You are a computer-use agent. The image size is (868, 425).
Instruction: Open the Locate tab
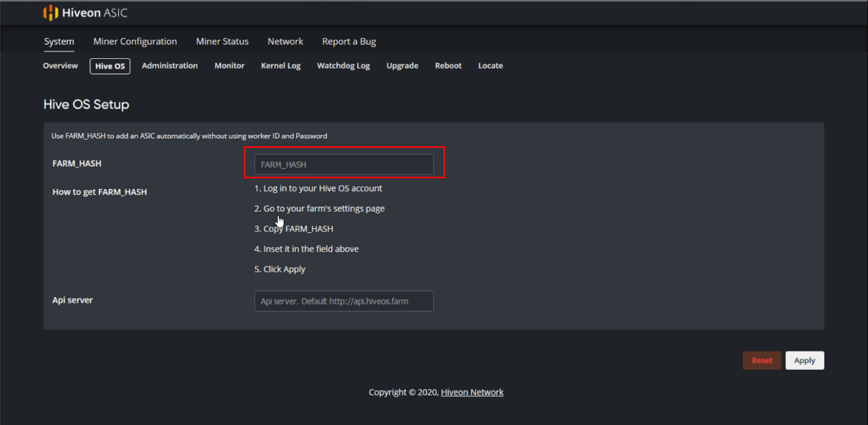click(x=490, y=66)
